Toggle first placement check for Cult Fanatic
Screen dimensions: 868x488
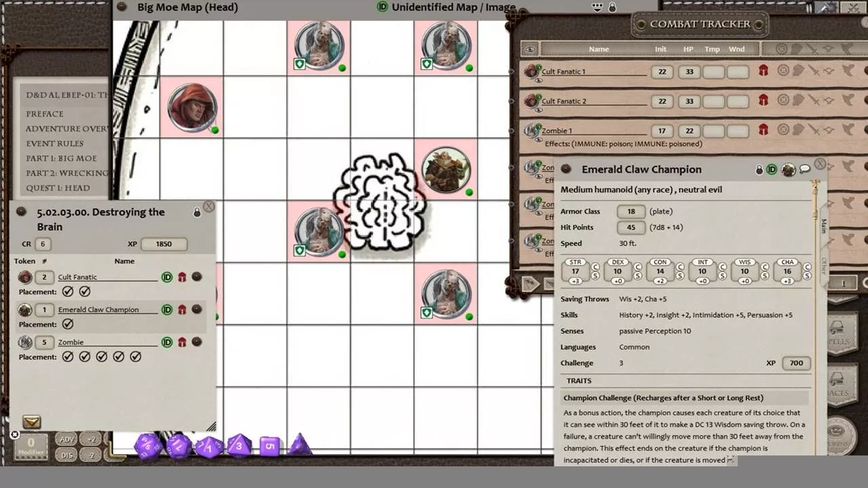point(68,291)
